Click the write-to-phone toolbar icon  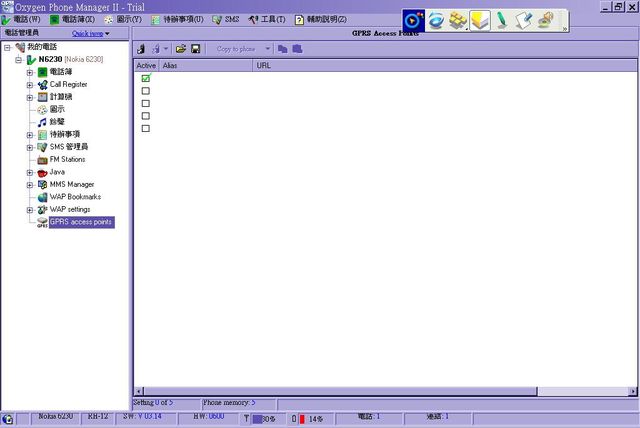[156, 49]
